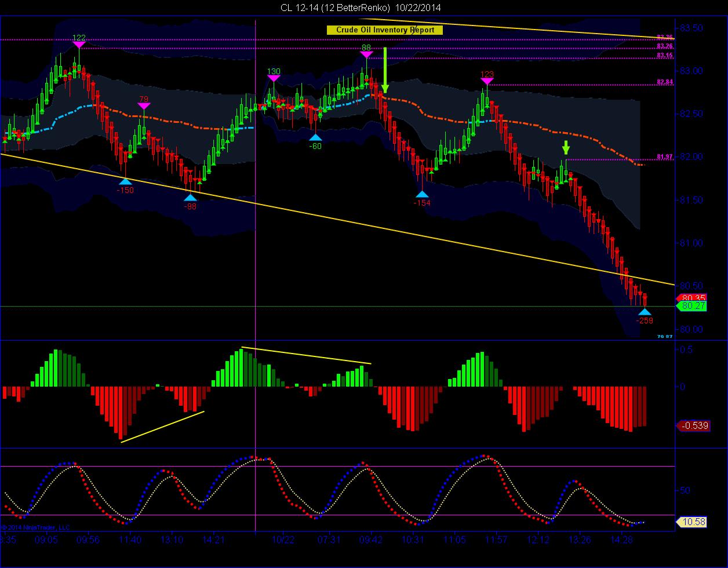This screenshot has height=568, width=728.
Task: Click the 0.5 histogram axis label
Action: (686, 349)
